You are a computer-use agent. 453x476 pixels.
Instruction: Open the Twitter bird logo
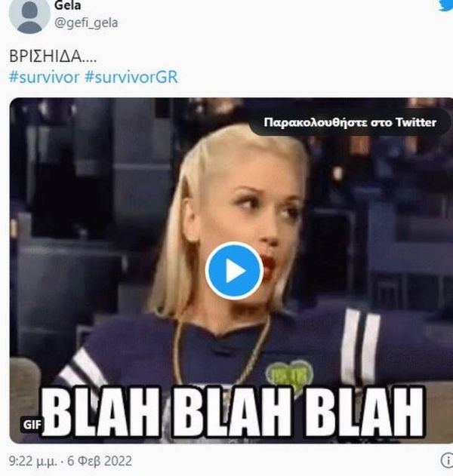point(446,5)
